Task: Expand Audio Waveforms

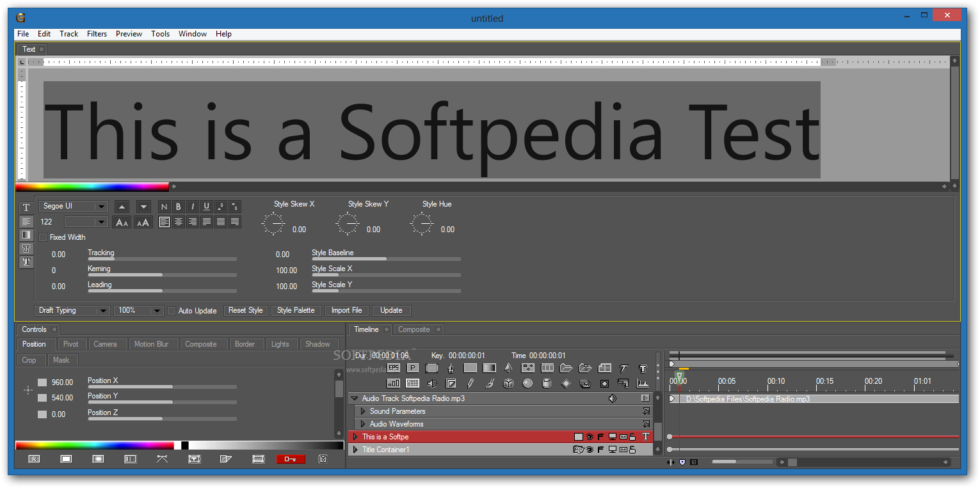Action: click(x=363, y=424)
